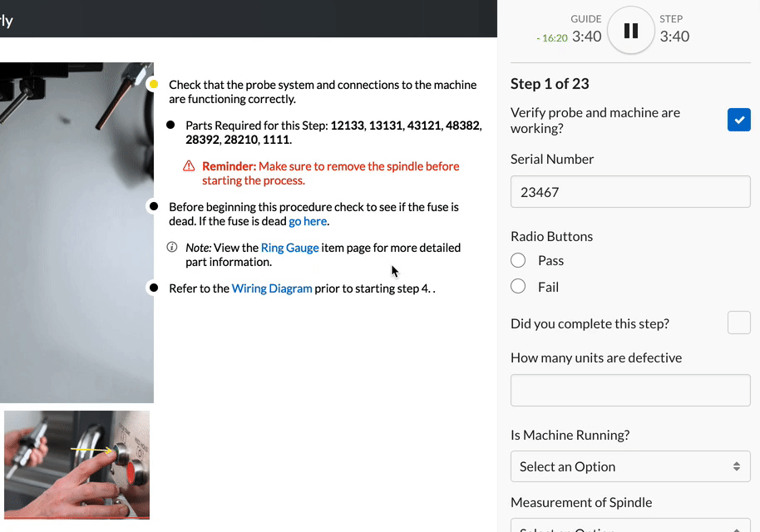Open the 'Measurement of Spindle' dropdown

pos(629,525)
